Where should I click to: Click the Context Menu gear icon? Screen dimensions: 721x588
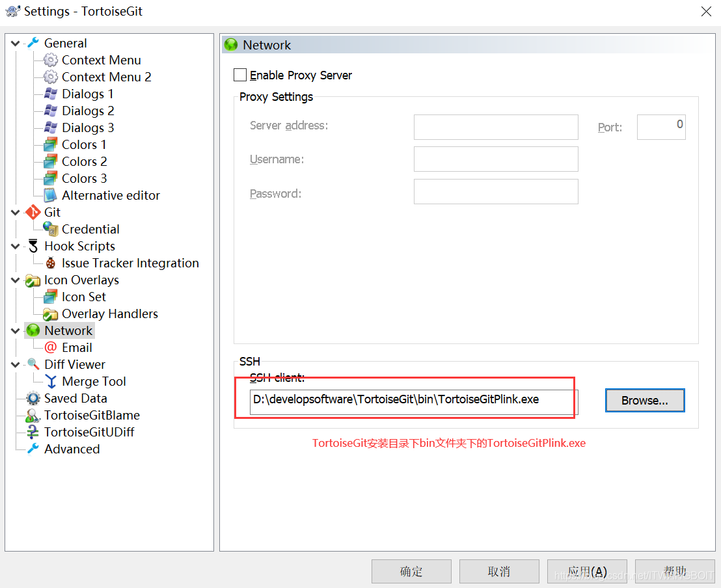click(51, 60)
